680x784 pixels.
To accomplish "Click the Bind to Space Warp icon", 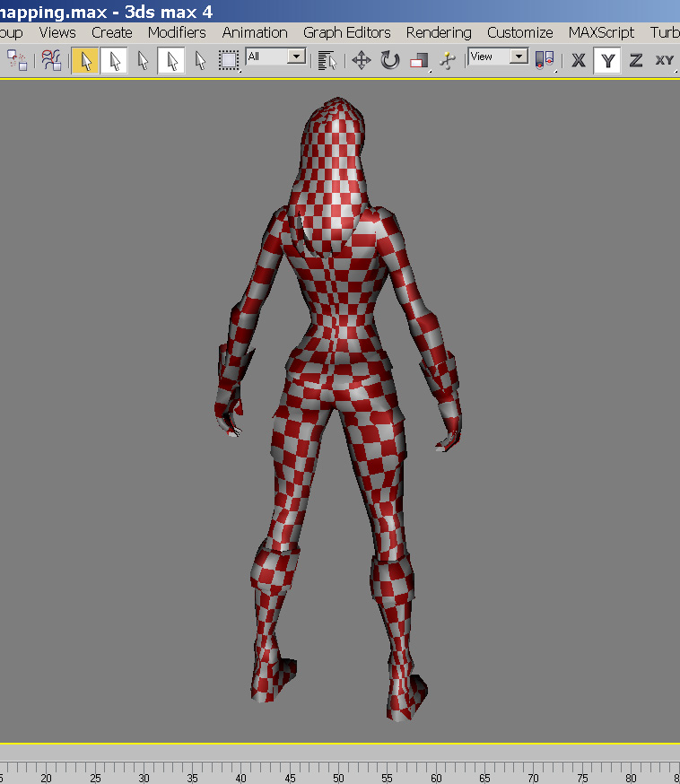I will (52, 60).
